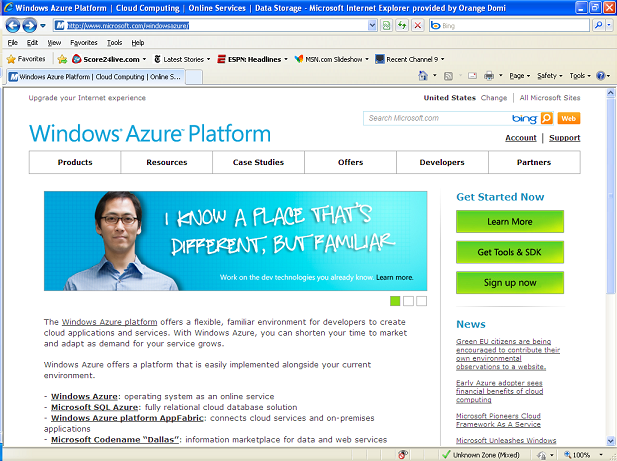
Task: Click the Add to Favorites Bar star icon
Action: click(x=62, y=59)
